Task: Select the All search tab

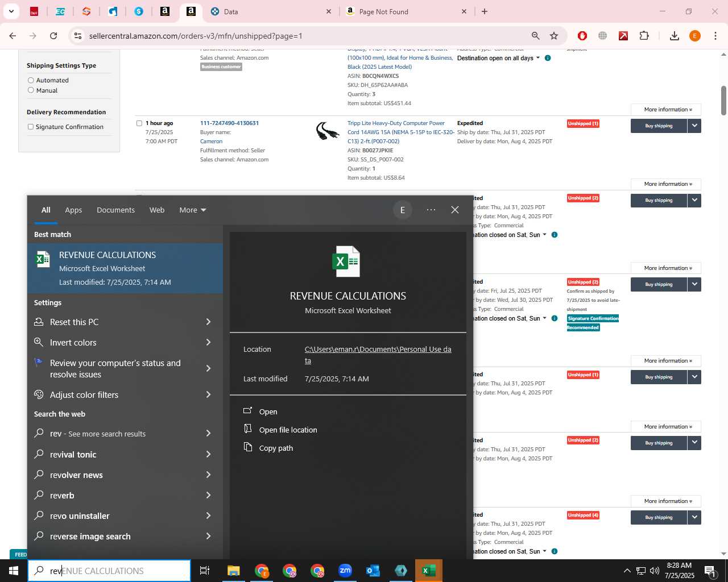Action: 45,210
